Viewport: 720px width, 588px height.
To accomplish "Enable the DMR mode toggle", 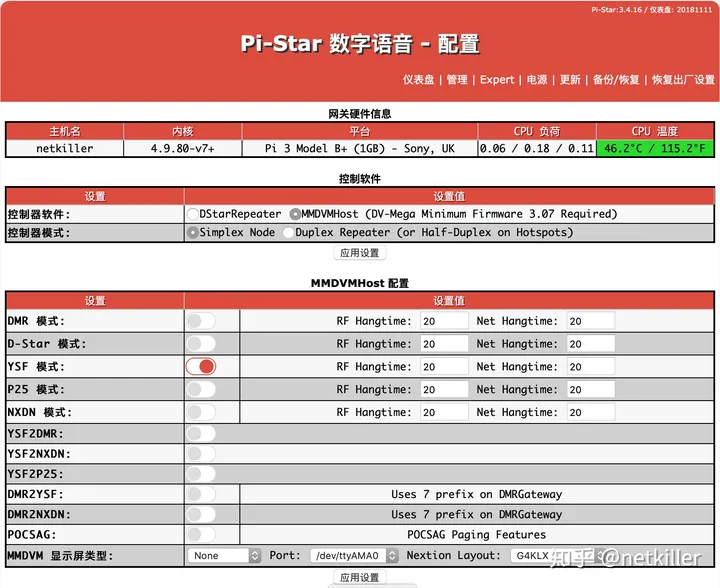I will 201,321.
